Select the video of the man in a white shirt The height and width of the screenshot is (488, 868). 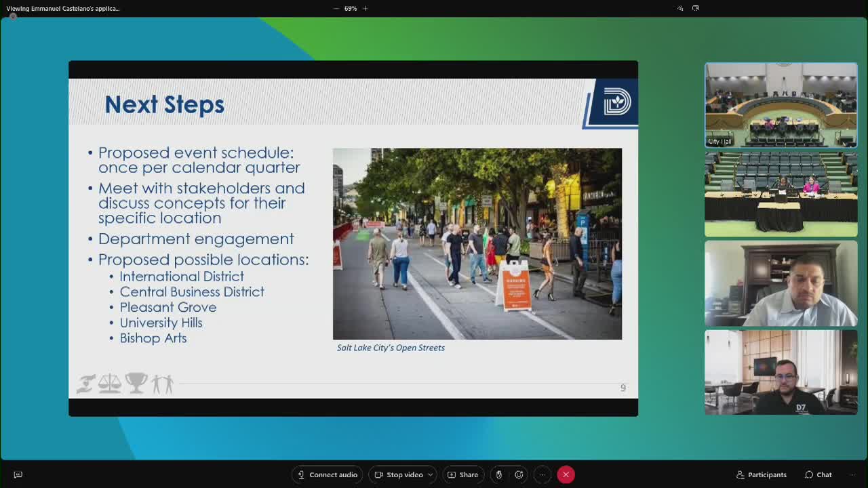point(781,283)
